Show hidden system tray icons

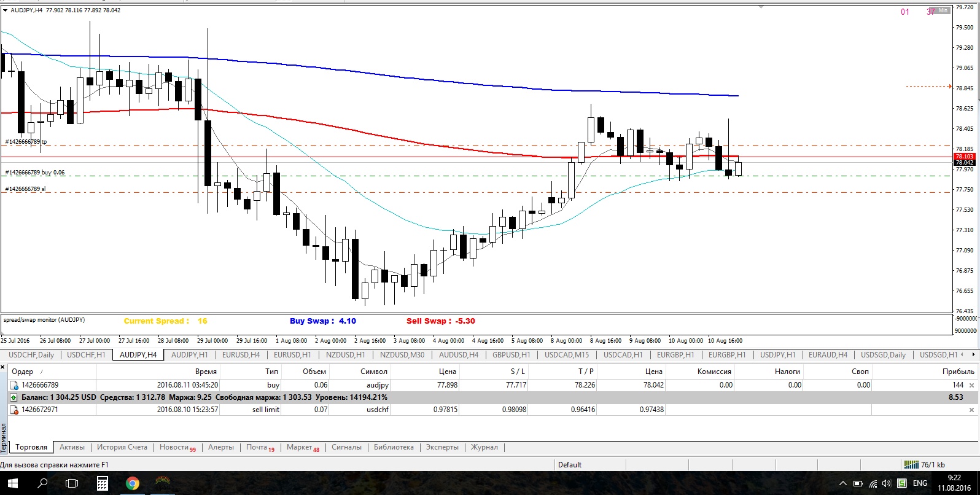tap(842, 484)
